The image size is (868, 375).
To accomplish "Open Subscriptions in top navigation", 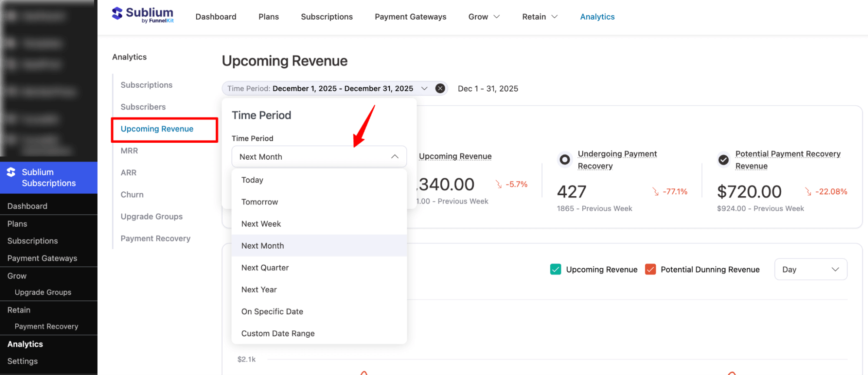I will tap(327, 17).
